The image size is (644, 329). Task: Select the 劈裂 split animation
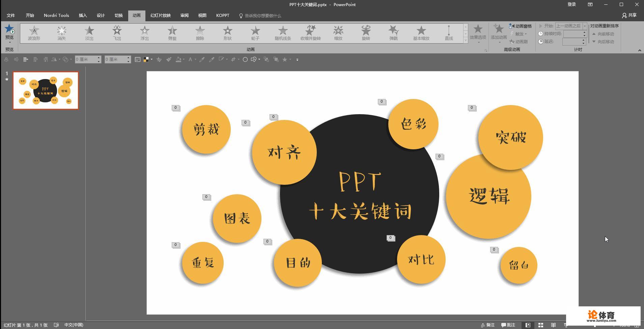coord(172,33)
